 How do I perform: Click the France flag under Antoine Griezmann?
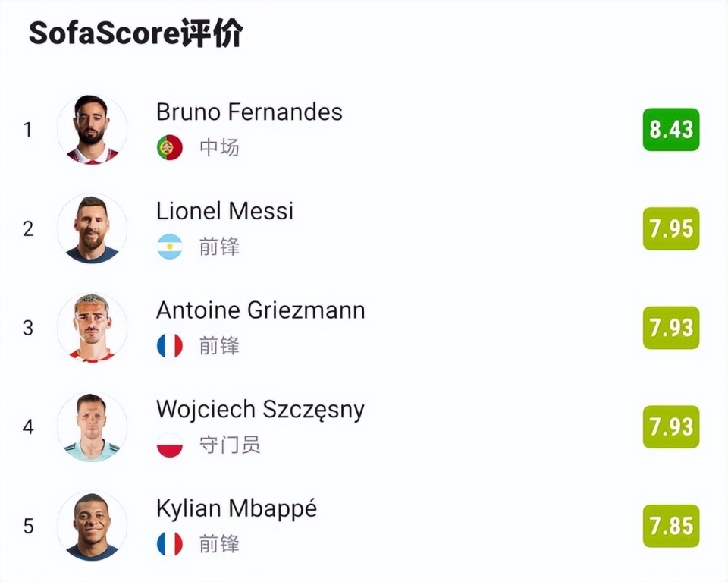coord(169,345)
